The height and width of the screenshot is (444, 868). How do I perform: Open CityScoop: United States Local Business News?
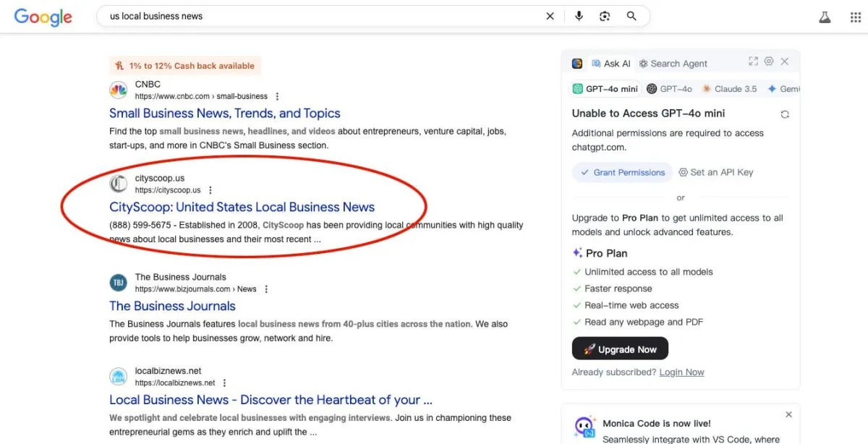(242, 208)
